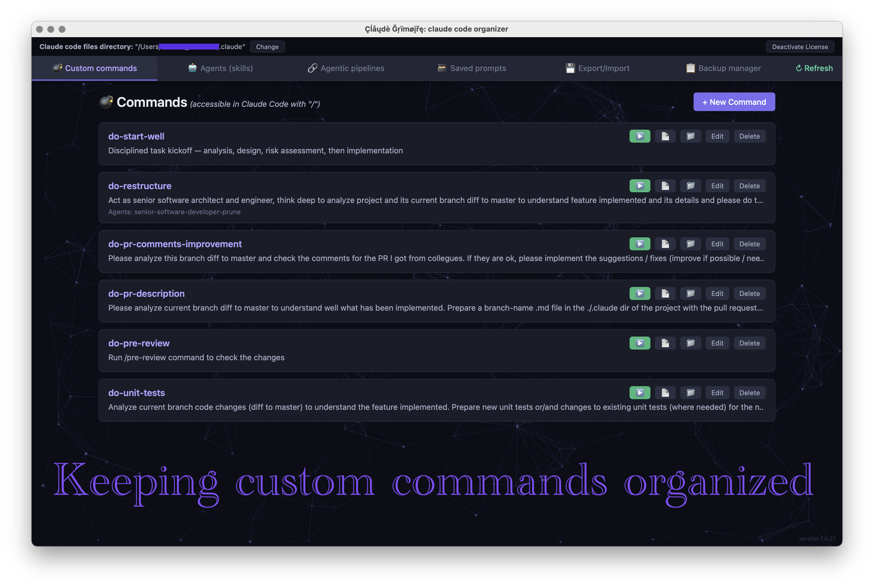Run the do-pr-description command
Screen dimensions: 874x588
coord(639,293)
